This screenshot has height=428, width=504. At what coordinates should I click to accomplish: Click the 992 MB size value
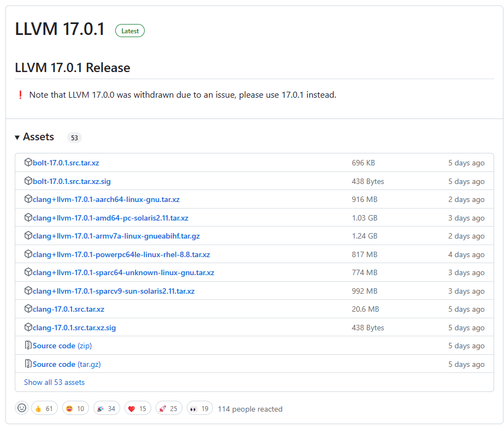click(365, 292)
